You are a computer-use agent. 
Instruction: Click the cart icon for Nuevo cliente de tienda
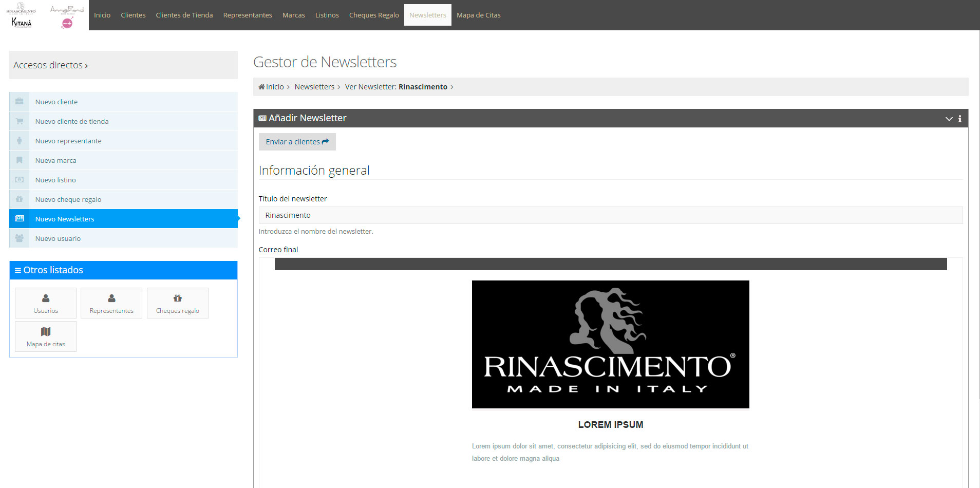[20, 121]
